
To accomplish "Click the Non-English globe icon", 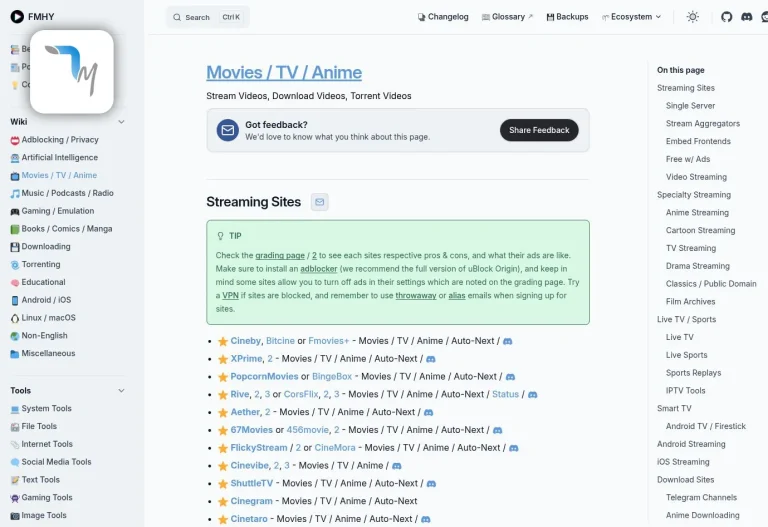I will click(15, 336).
